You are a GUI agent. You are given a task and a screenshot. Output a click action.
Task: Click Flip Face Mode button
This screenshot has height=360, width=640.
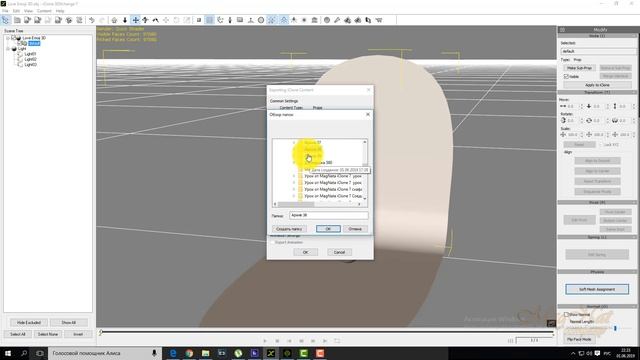(579, 339)
